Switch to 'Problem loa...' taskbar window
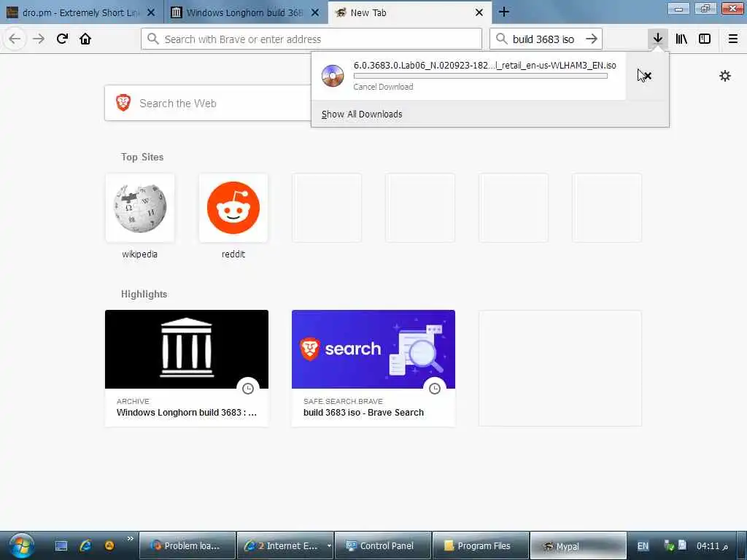 tap(187, 545)
